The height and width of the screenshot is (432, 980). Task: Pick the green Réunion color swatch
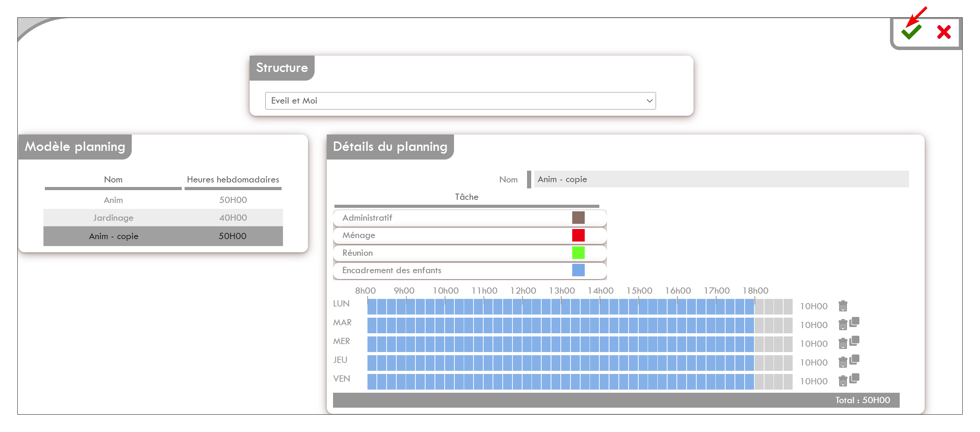(x=578, y=253)
